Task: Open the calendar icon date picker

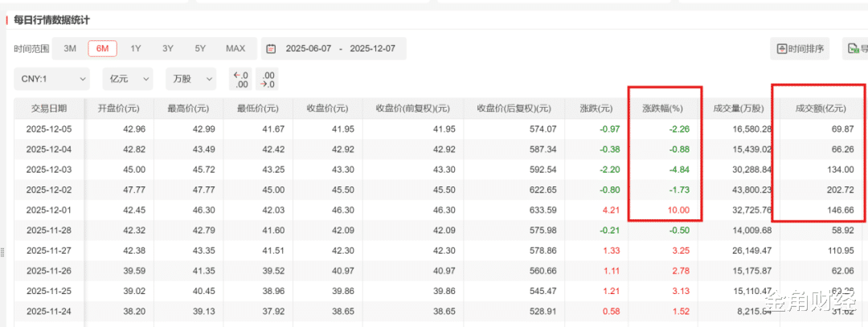Action: pos(272,49)
